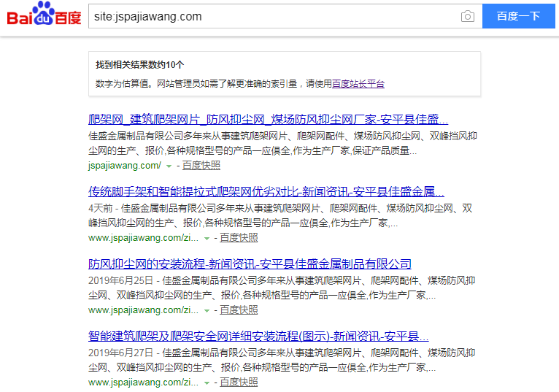Expand dropdown arrow under 防风抑尘网的安装流程 result
559x392 pixels.
pyautogui.click(x=207, y=311)
